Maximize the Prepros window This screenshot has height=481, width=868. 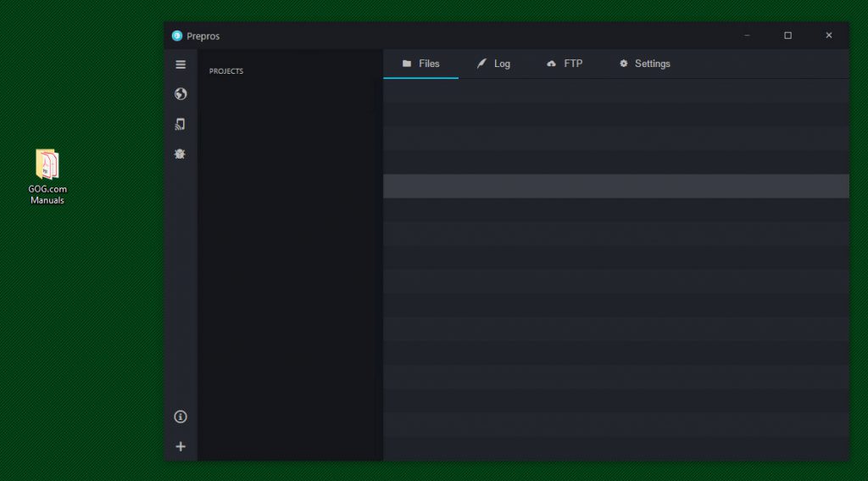787,36
